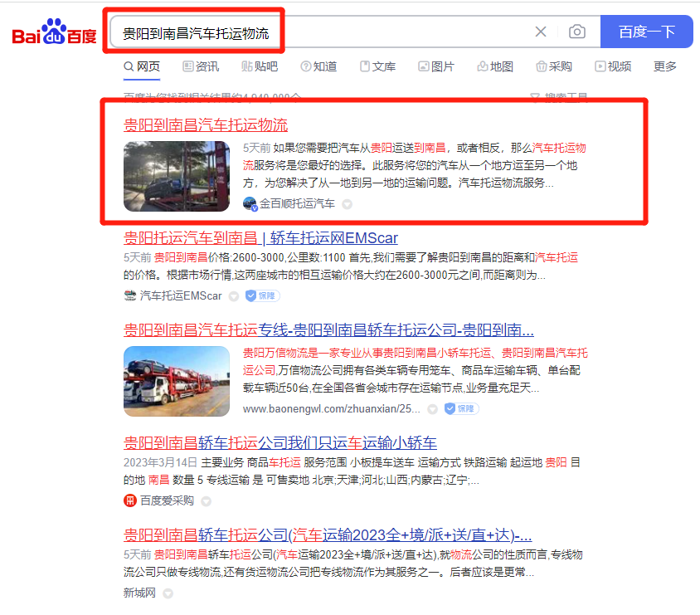The image size is (700, 615).
Task: Click 汽车托运EMScar source icon
Action: pos(130,295)
